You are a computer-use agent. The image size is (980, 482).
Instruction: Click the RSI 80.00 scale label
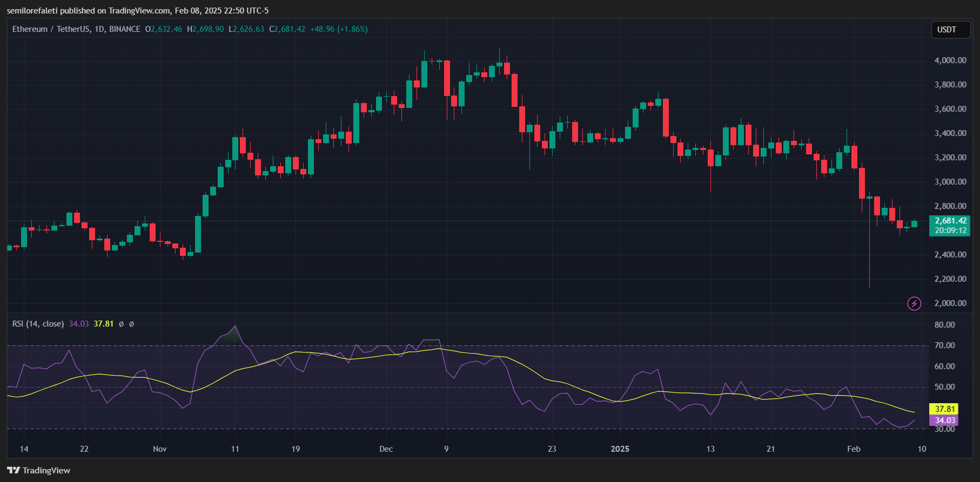point(945,325)
